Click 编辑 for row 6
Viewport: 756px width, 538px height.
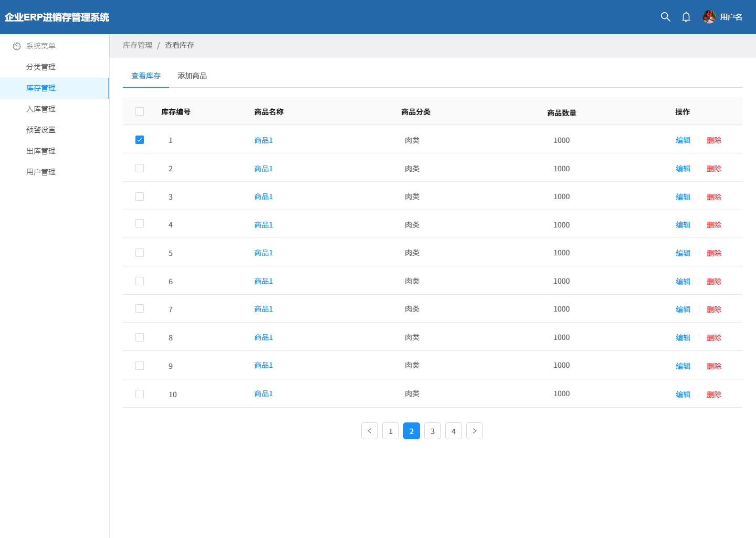[683, 282]
